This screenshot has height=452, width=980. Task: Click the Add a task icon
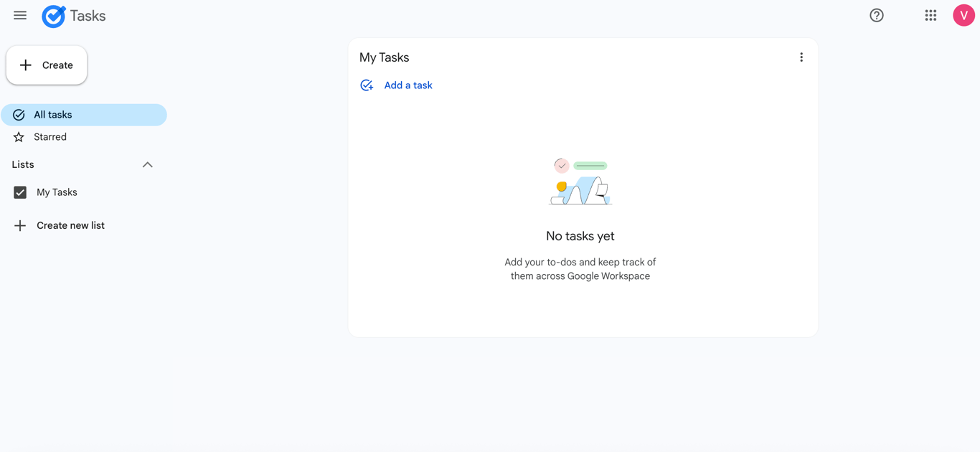[x=367, y=85]
